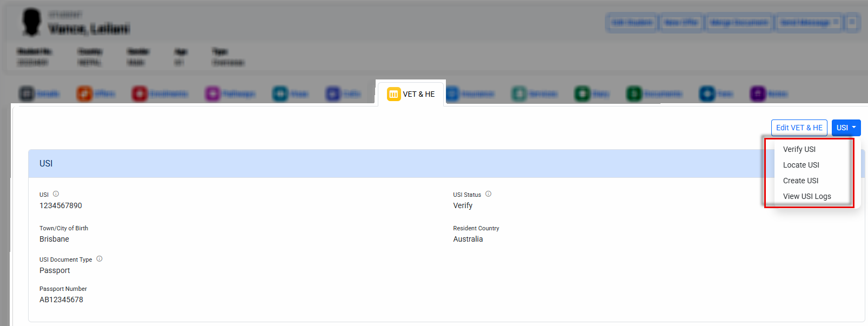Choose Locate USI in the dropdown
The image size is (868, 326).
(801, 165)
